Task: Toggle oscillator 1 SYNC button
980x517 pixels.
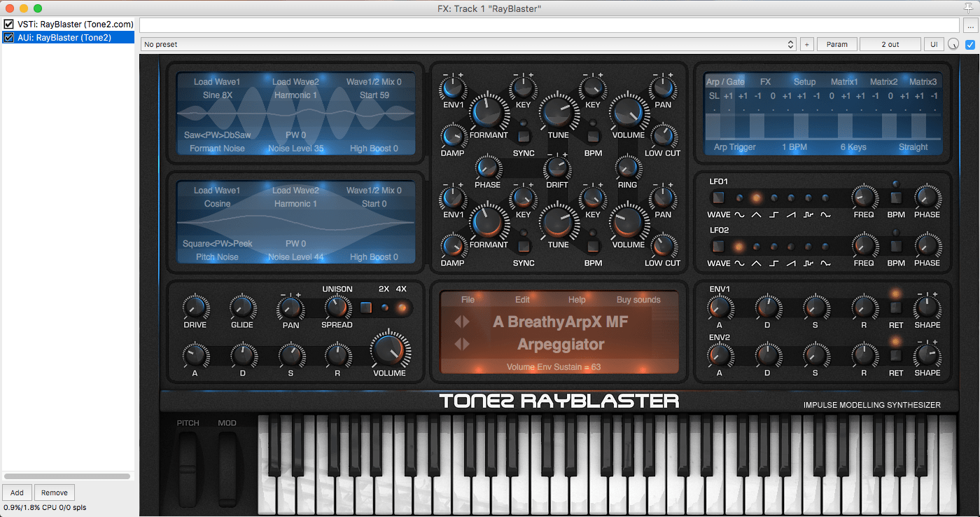Action: click(x=524, y=136)
